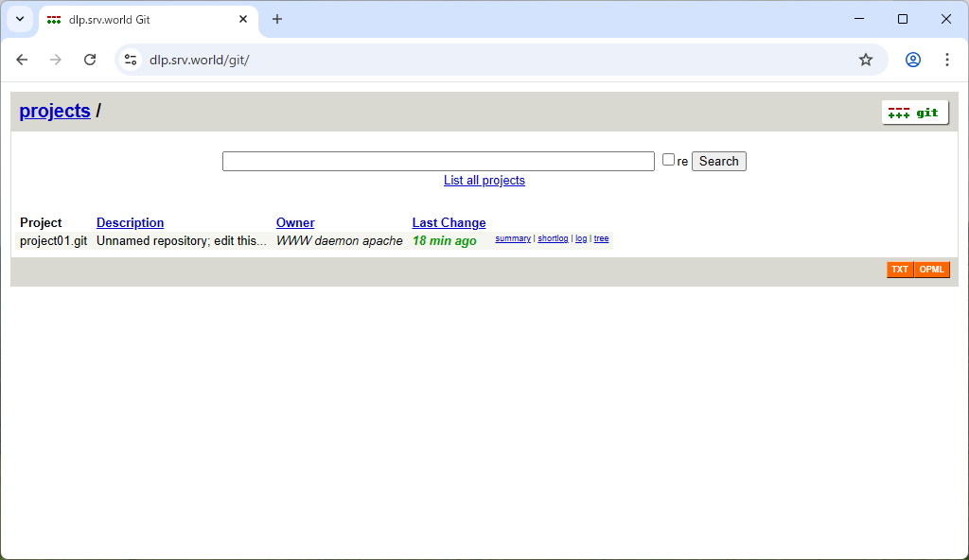Click the browser forward arrow

(x=56, y=60)
